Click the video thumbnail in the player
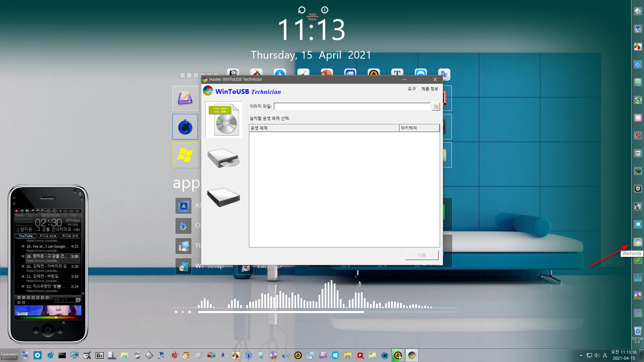644x362 pixels. coord(48,310)
